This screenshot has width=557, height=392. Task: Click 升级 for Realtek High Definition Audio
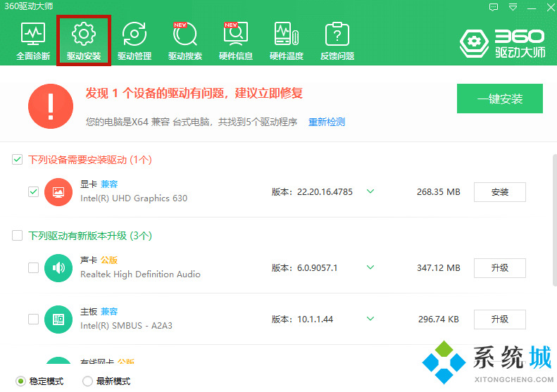[x=500, y=268]
